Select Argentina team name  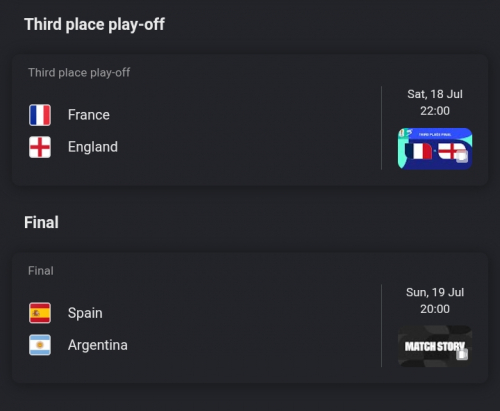pos(98,345)
